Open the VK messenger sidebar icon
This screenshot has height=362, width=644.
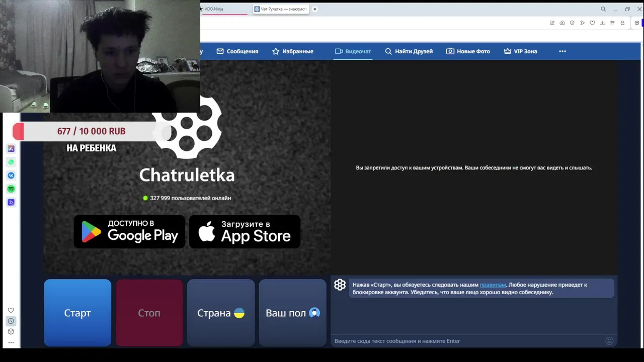click(x=11, y=175)
